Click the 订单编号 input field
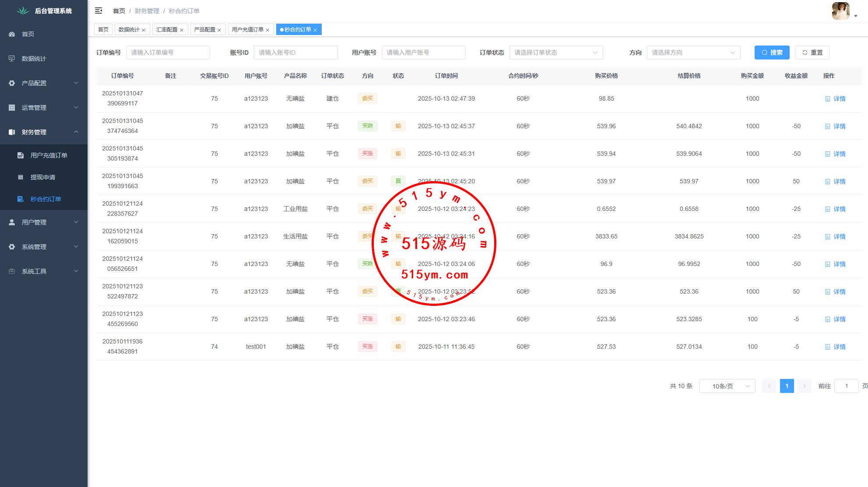Screen dimensions: 868x487 [x=168, y=53]
